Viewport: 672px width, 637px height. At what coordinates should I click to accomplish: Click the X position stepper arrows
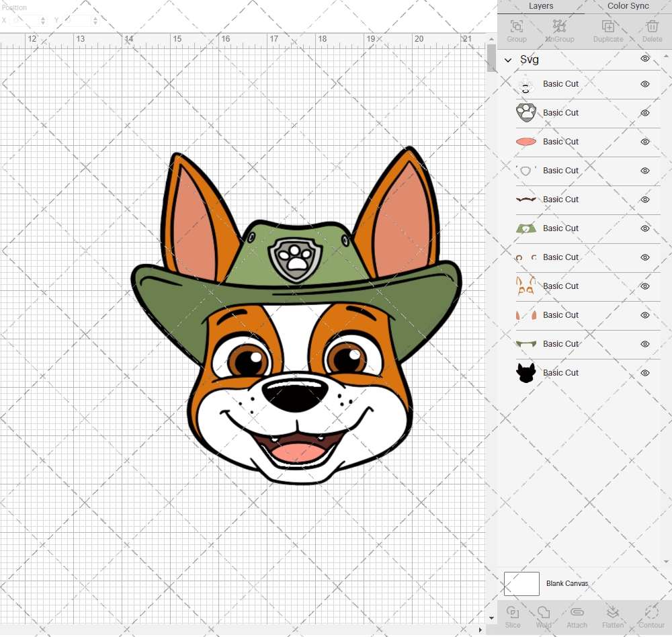tap(43, 21)
